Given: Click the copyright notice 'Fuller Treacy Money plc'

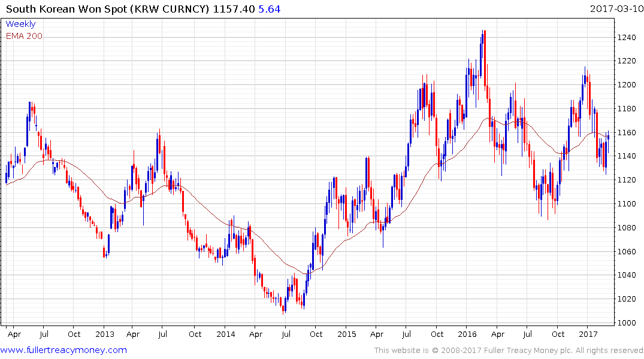Looking at the screenshot, I should point(528,351).
